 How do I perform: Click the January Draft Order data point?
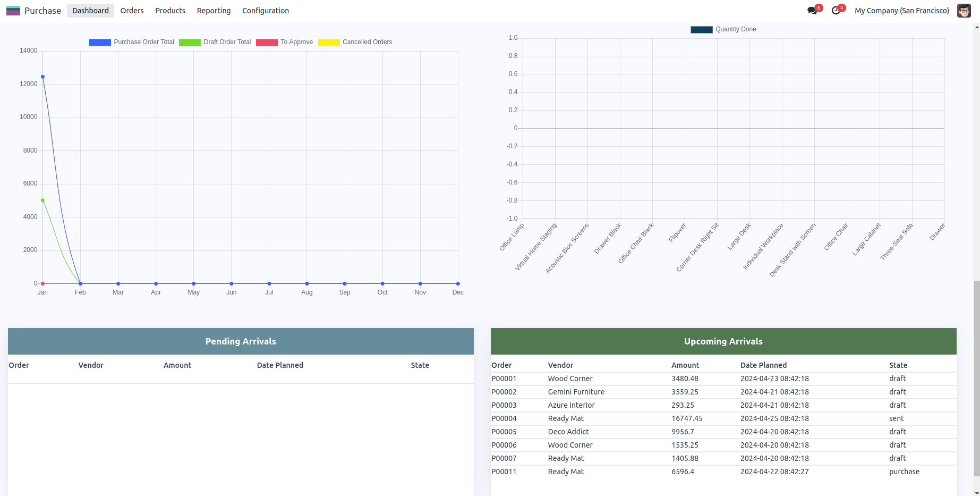tap(43, 200)
